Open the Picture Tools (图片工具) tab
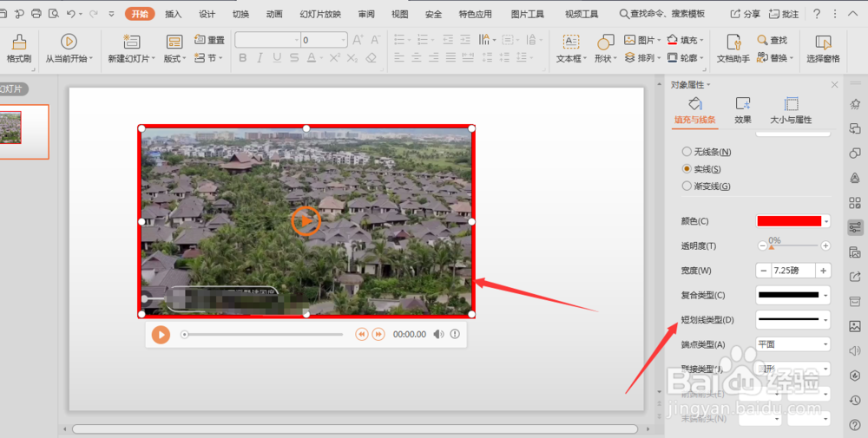Screen dimensions: 868x438 528,14
